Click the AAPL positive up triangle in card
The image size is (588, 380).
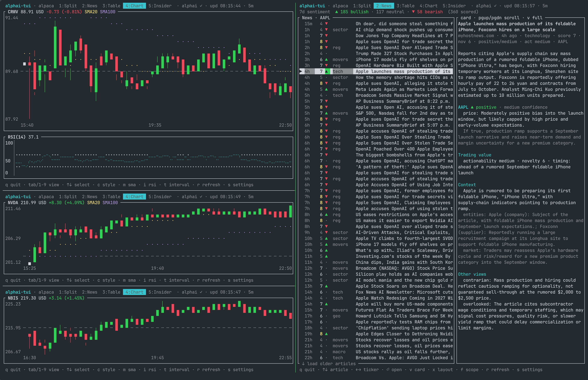[472, 107]
